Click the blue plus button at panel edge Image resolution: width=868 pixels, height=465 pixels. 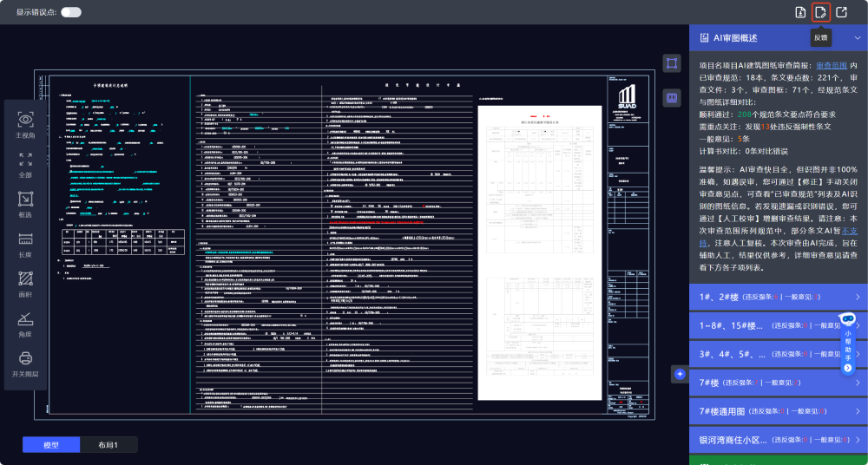(x=680, y=374)
